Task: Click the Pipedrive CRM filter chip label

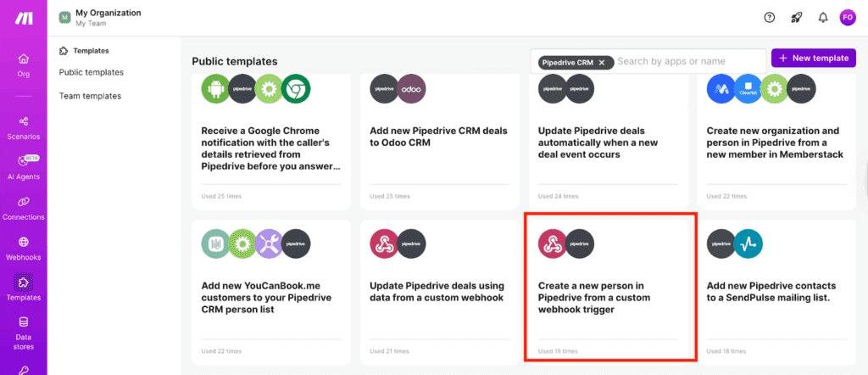Action: coord(567,63)
